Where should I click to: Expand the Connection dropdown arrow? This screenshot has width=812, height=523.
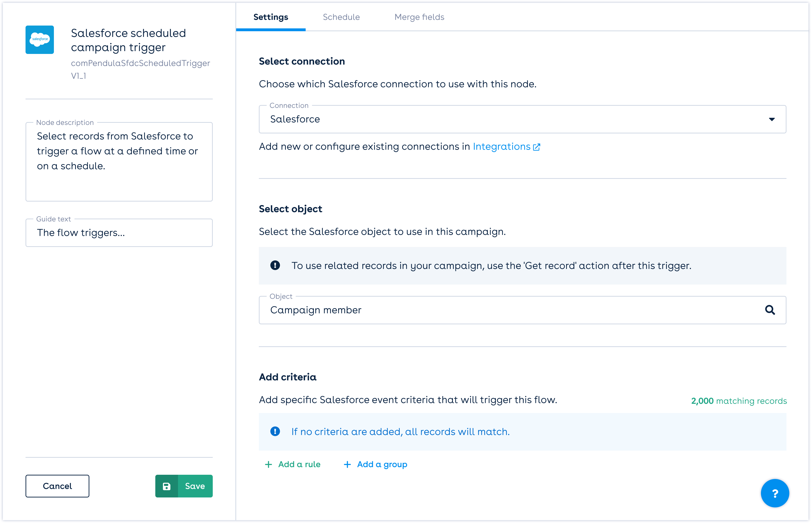(772, 119)
